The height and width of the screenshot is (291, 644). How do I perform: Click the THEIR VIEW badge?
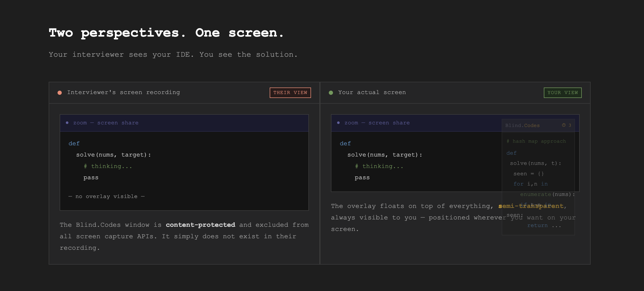tap(290, 93)
